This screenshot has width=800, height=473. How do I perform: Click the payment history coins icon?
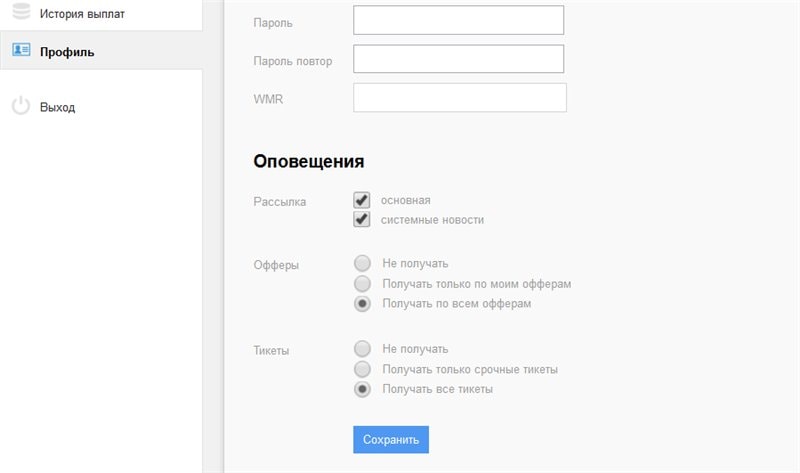click(20, 13)
